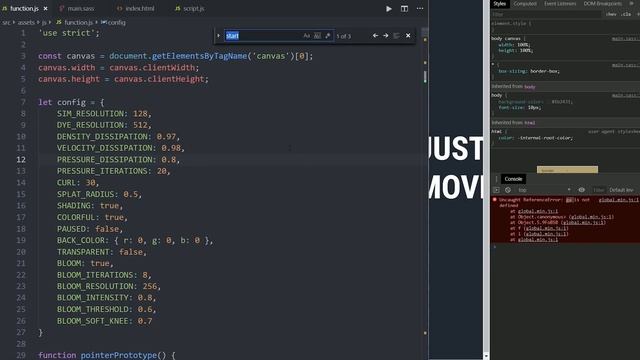The height and width of the screenshot is (360, 640).
Task: Click 'src' breadcrumb segment
Action: [x=6, y=22]
